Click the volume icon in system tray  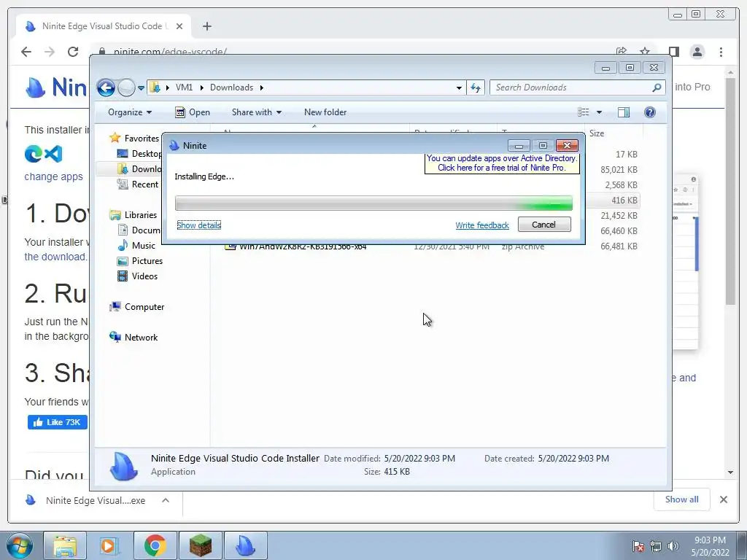click(x=673, y=546)
